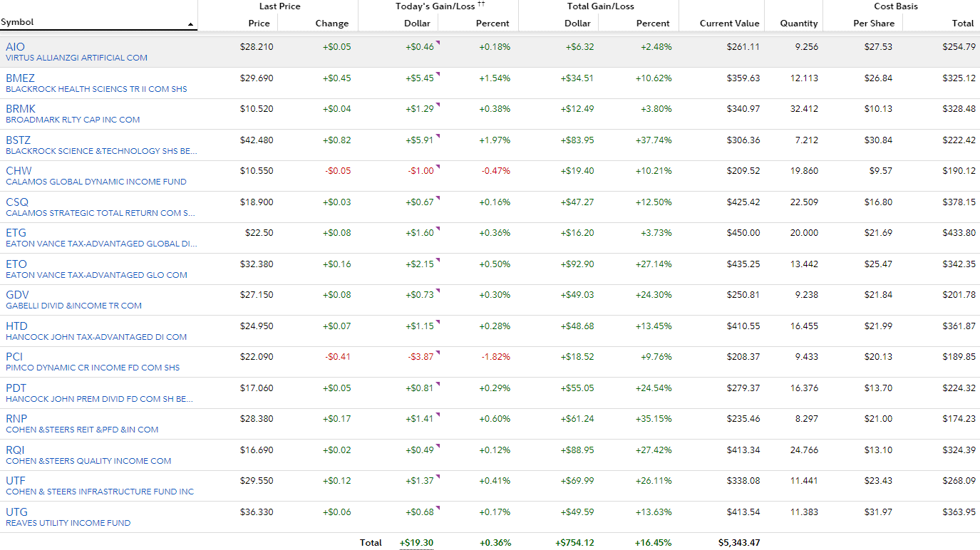
Task: Open the AIO symbol link
Action: click(15, 47)
